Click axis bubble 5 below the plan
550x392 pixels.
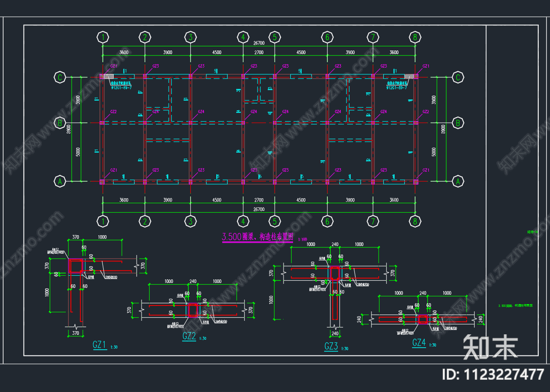[274, 221]
